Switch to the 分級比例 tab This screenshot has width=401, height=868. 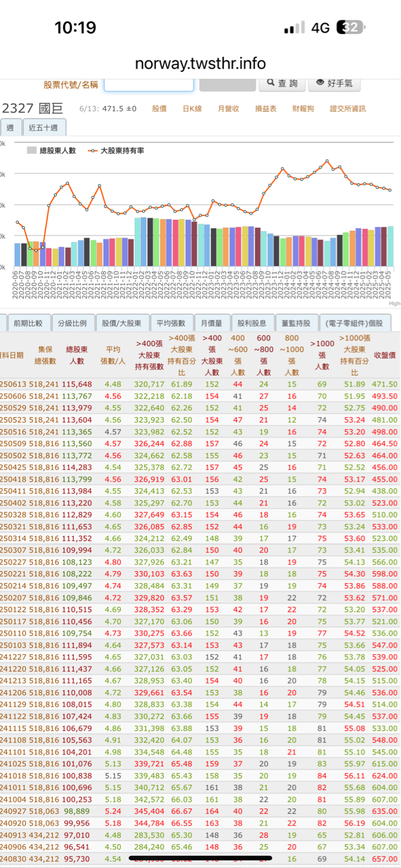(72, 323)
